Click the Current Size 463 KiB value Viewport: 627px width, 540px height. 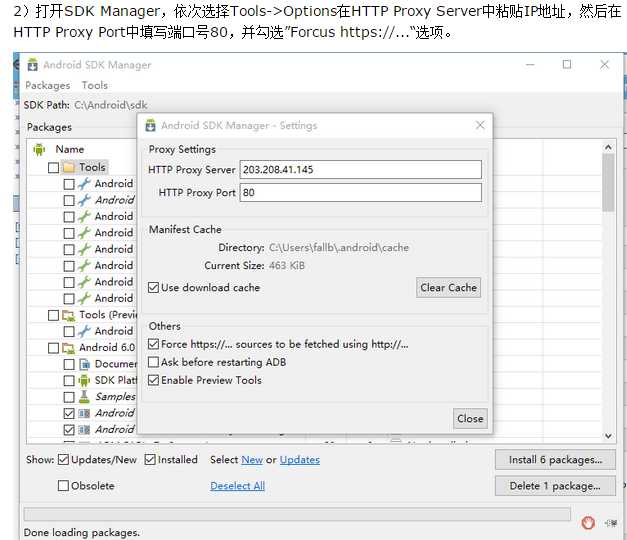coord(287,266)
